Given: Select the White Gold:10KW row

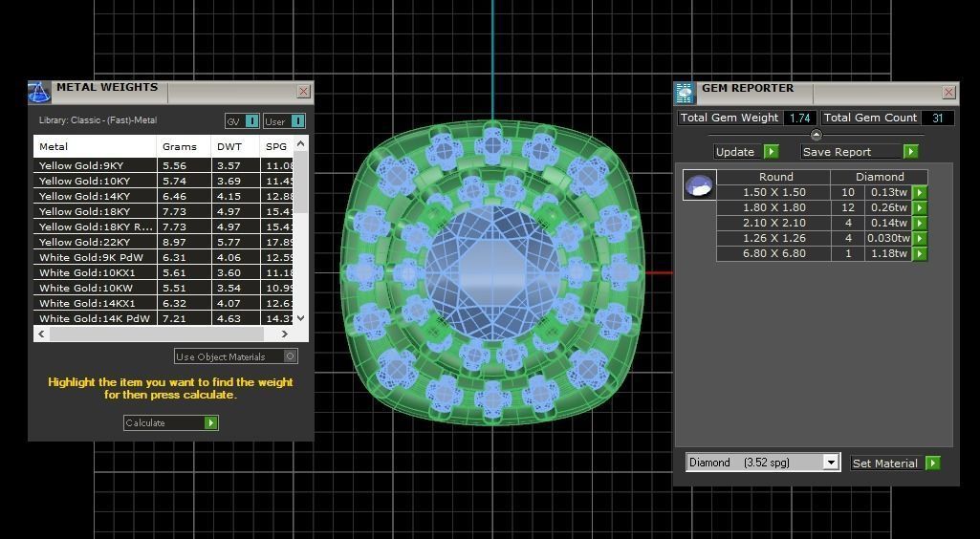Looking at the screenshot, I should (x=163, y=288).
